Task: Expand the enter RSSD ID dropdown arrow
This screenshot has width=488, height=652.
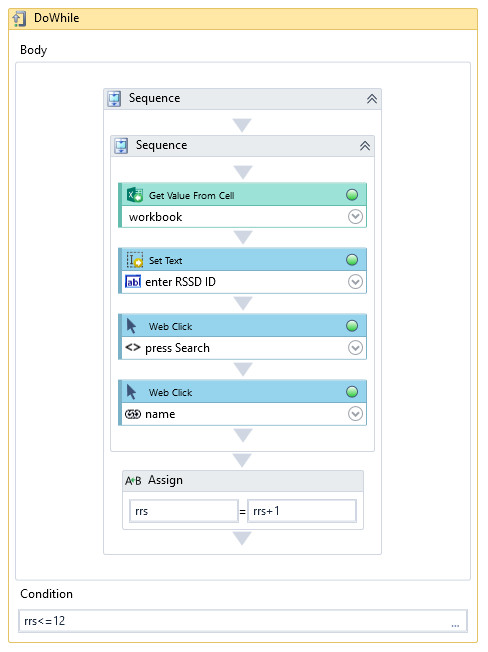Action: tap(355, 282)
